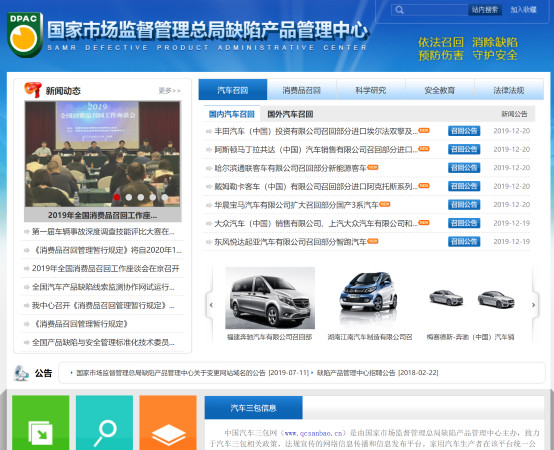554x450 pixels.
Task: Open 哈尔滨通联客车 recall notice
Action: click(290, 168)
